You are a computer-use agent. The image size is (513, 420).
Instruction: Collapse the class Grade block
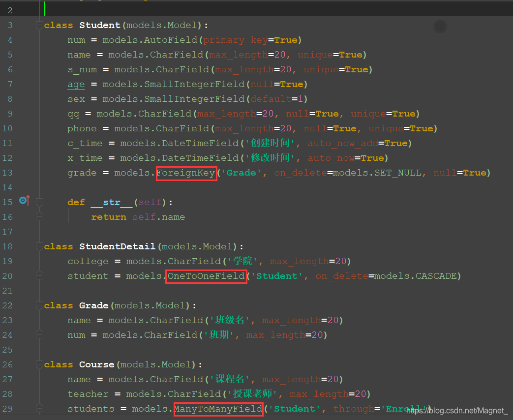coord(39,305)
